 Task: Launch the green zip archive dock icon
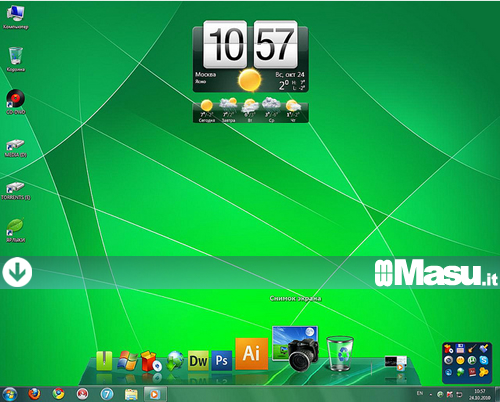pyautogui.click(x=104, y=361)
